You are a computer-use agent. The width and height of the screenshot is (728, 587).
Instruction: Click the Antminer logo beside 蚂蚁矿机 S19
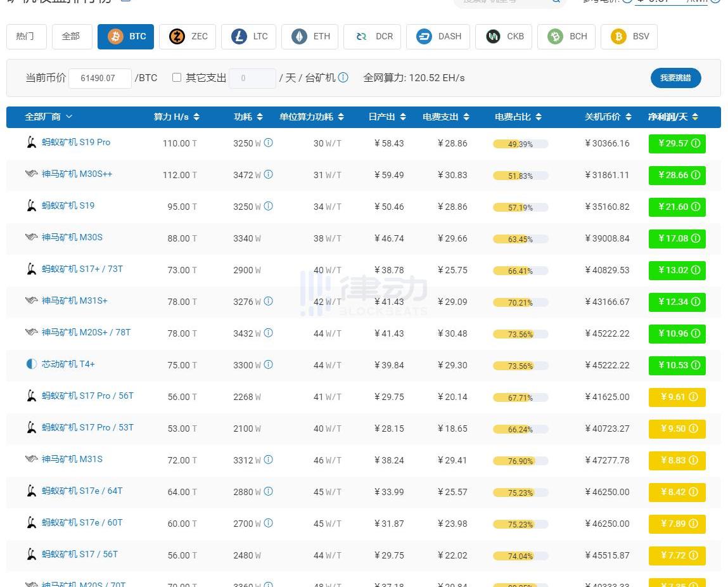coord(31,205)
